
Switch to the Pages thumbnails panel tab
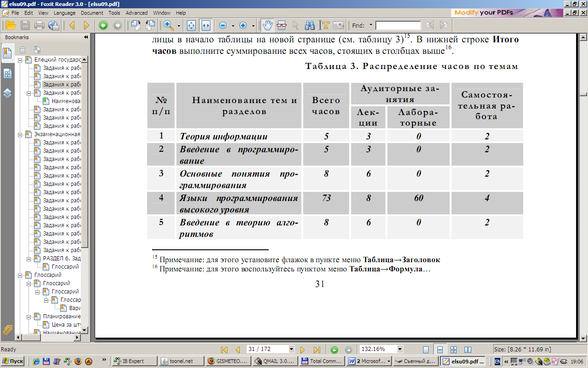[x=7, y=74]
